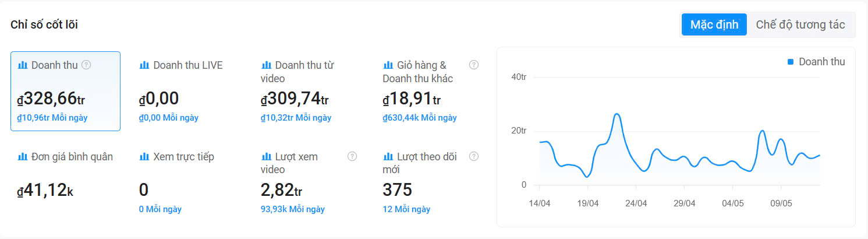Click the revenue peak on the line chart
Viewport: 868px width, 239px height.
click(x=617, y=114)
